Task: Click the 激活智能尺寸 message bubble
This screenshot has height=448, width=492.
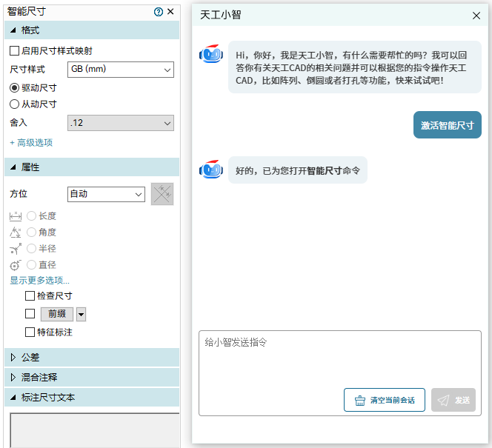Action: pyautogui.click(x=447, y=125)
